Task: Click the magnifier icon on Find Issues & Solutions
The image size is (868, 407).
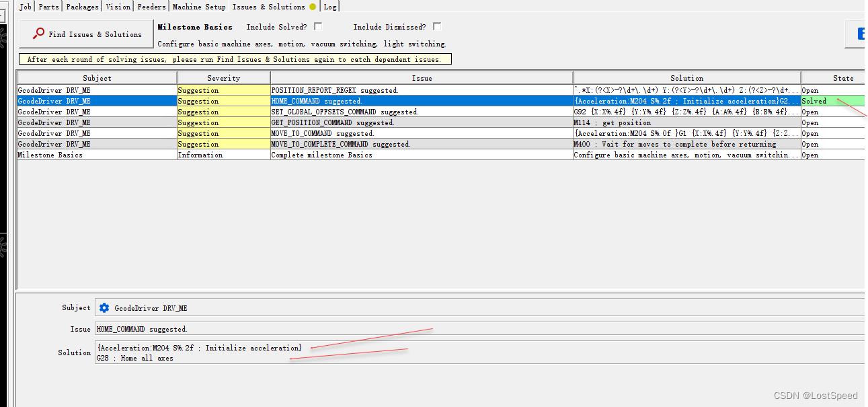Action: point(39,32)
